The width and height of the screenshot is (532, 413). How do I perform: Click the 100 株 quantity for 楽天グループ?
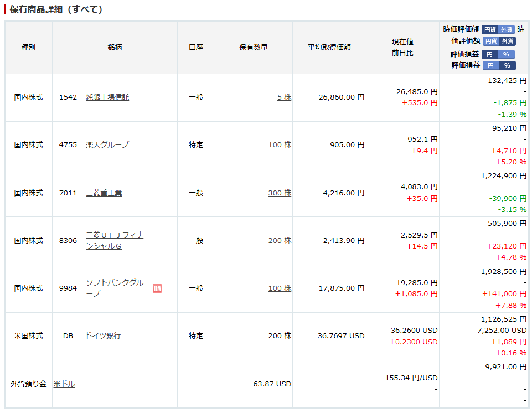click(280, 145)
